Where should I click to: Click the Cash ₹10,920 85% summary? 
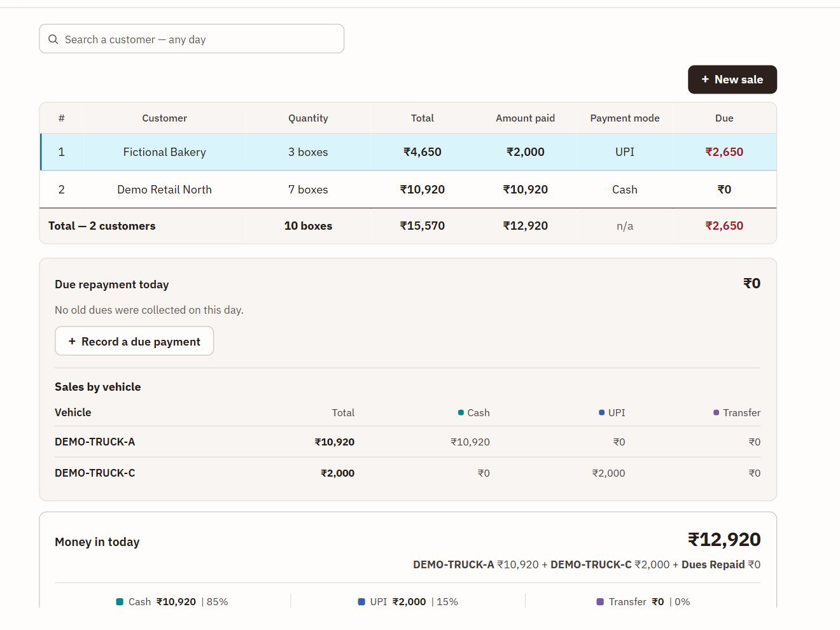click(172, 602)
